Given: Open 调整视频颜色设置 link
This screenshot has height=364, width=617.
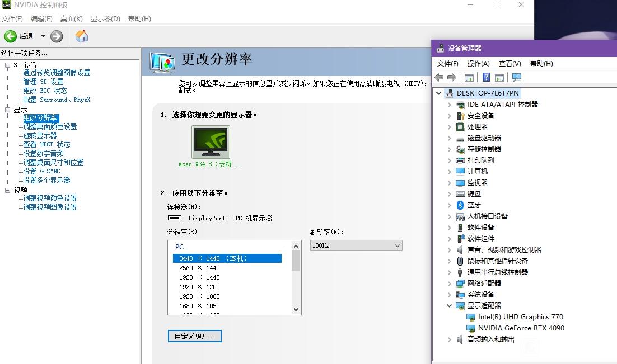Looking at the screenshot, I should [50, 198].
